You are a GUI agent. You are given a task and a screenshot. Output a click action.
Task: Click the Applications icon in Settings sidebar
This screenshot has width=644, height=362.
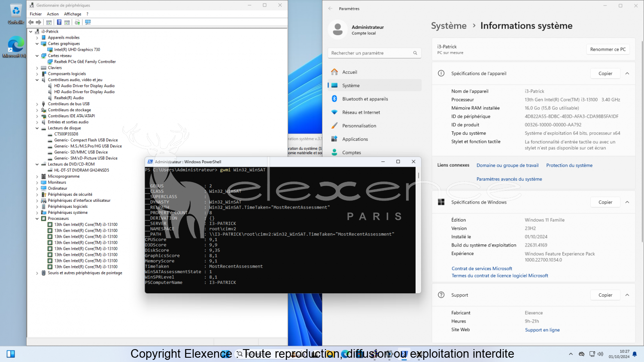point(334,139)
